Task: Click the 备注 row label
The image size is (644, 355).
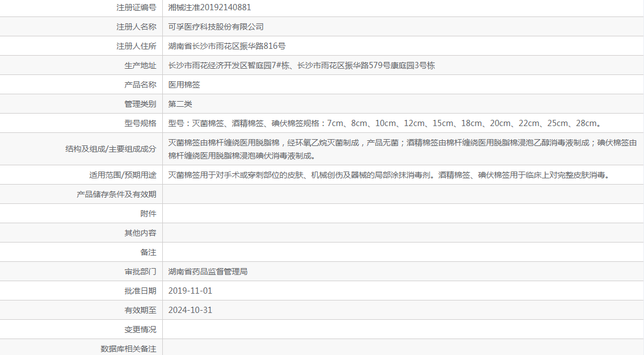Action: (x=148, y=252)
